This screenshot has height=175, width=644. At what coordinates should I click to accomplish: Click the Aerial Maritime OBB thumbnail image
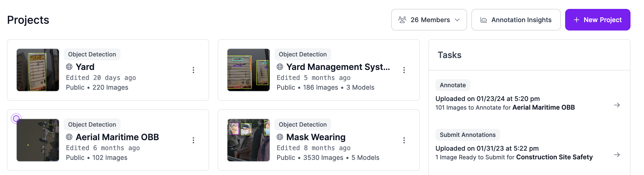pyautogui.click(x=38, y=140)
